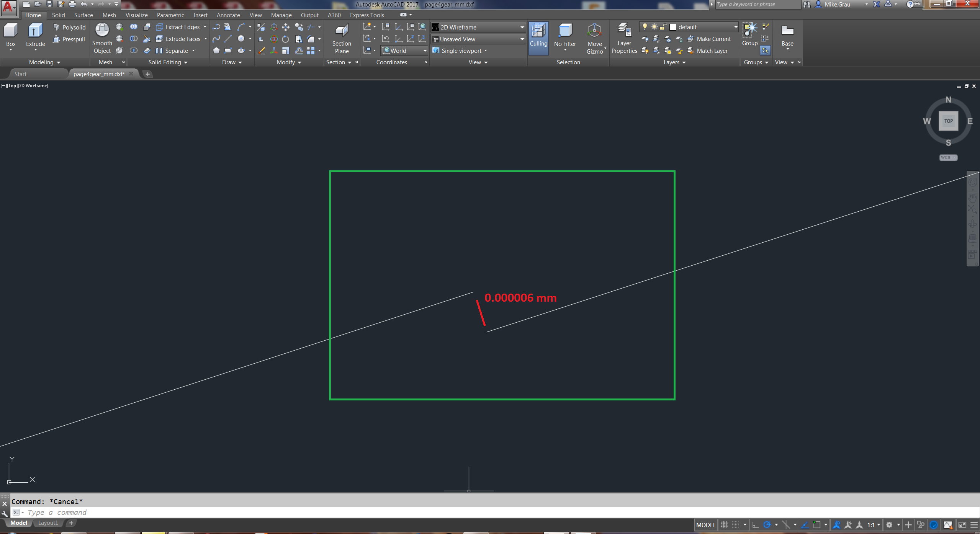Click the Make Current layer button

713,39
